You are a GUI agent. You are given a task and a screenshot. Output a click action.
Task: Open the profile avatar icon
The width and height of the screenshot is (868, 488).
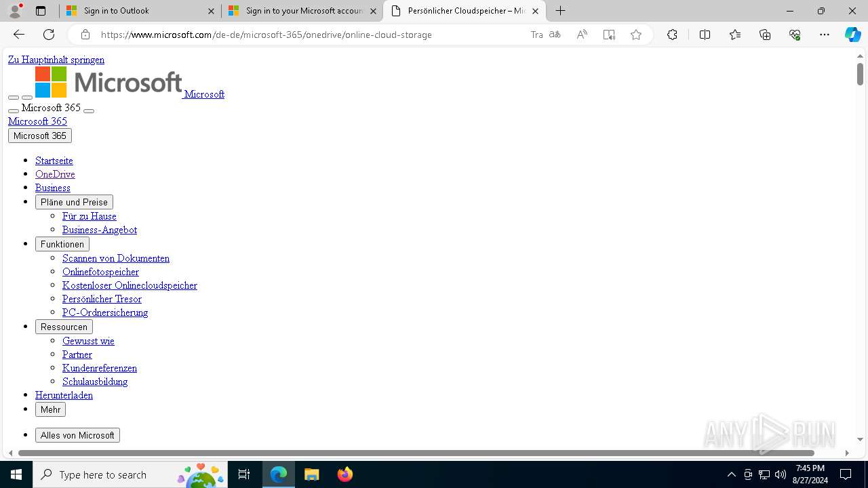(15, 11)
